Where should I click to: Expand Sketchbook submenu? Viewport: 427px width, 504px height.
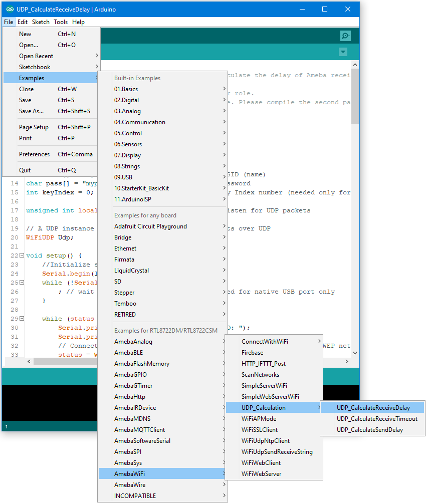click(51, 67)
